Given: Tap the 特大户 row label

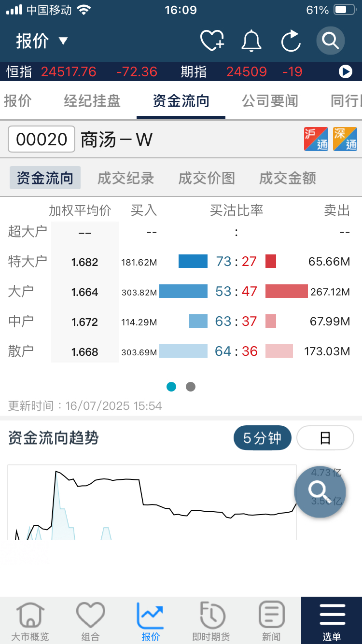Looking at the screenshot, I should [x=28, y=261].
